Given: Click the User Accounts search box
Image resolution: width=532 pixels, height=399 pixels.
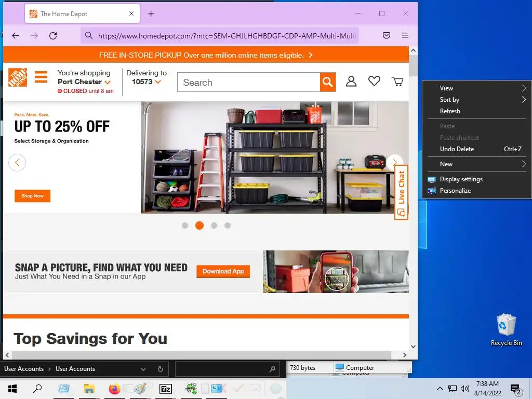Looking at the screenshot, I should click(x=228, y=369).
